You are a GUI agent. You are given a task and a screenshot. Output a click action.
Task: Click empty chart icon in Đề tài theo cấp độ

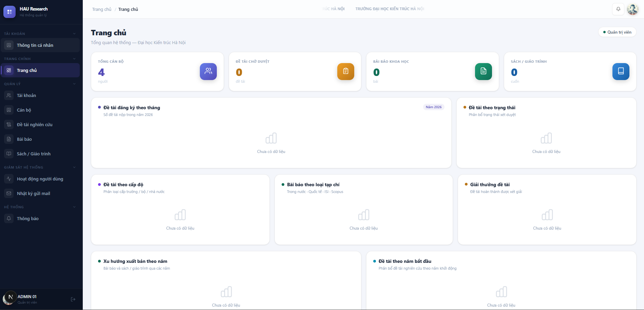coord(180,215)
